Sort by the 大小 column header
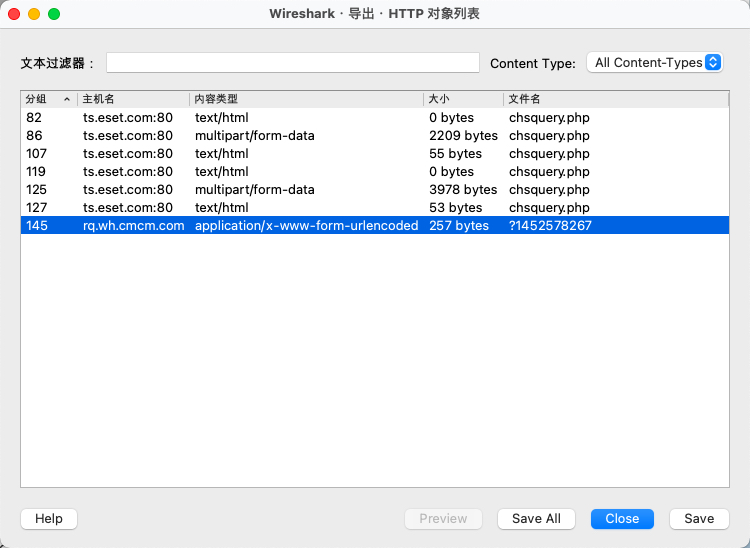This screenshot has width=750, height=548. point(462,99)
